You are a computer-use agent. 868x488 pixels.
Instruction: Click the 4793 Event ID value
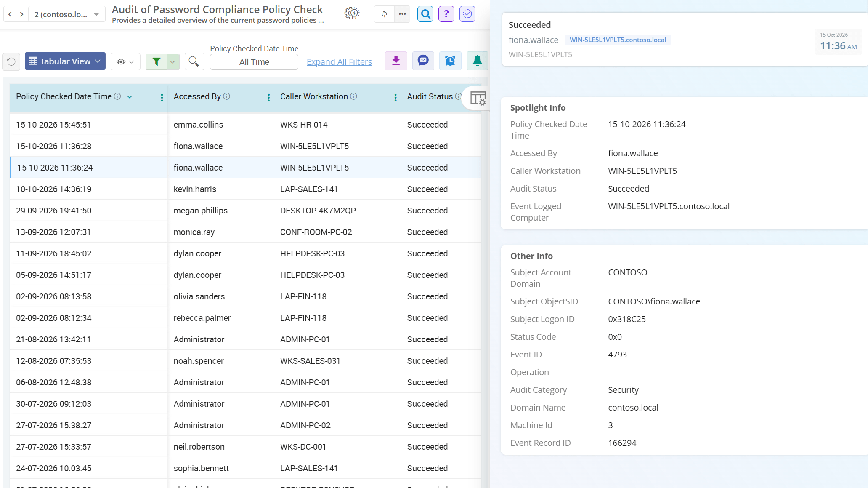click(617, 355)
